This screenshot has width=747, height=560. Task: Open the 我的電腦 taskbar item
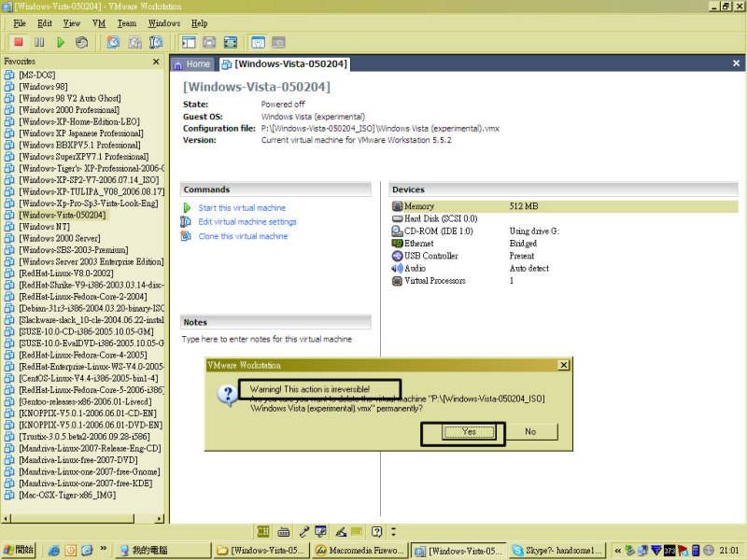162,551
